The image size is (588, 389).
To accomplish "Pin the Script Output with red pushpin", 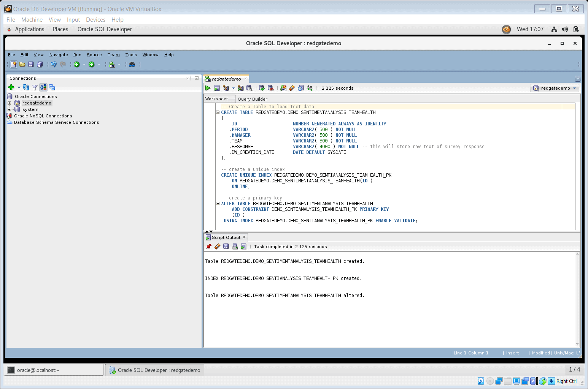I will point(208,247).
